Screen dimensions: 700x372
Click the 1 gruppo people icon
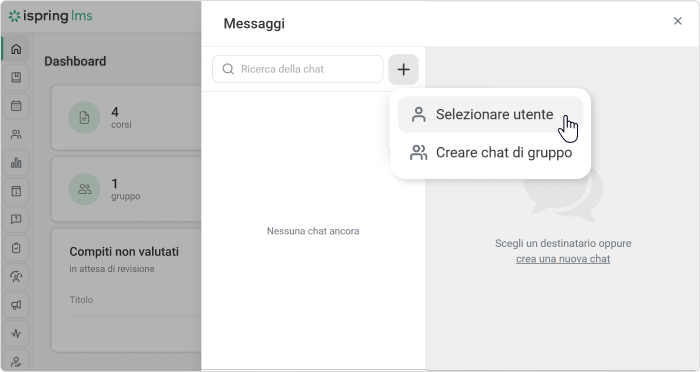click(x=84, y=189)
